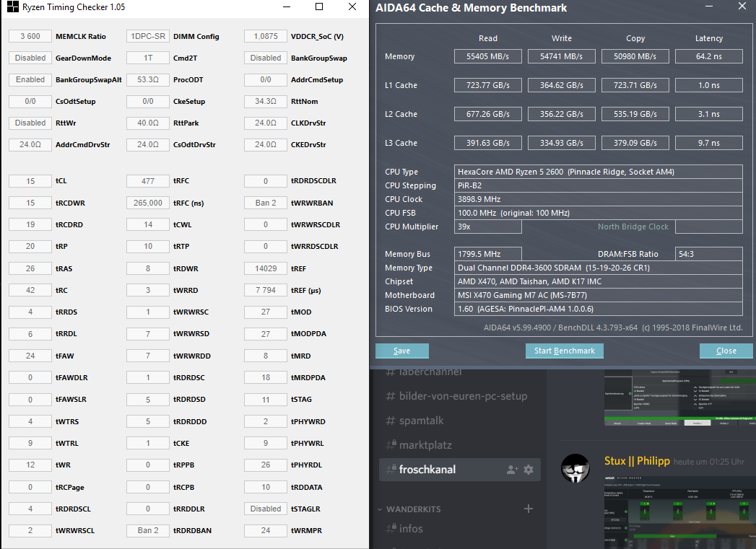Open froschkanal channel settings gear
The width and height of the screenshot is (756, 549).
529,470
